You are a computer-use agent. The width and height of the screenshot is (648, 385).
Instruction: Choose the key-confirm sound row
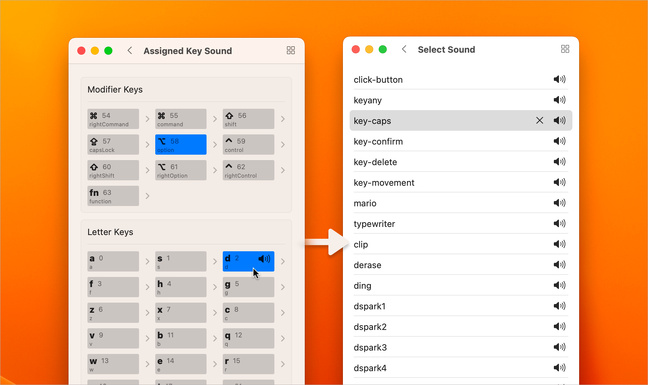[x=461, y=141]
